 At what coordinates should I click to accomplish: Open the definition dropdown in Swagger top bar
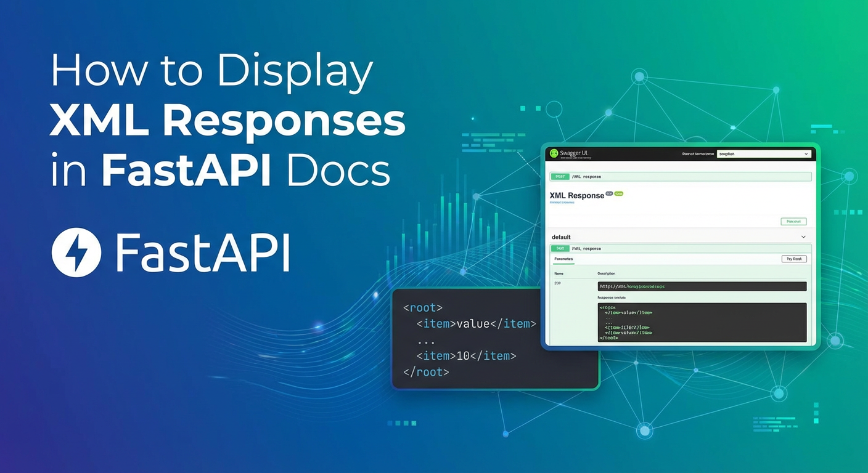[764, 154]
